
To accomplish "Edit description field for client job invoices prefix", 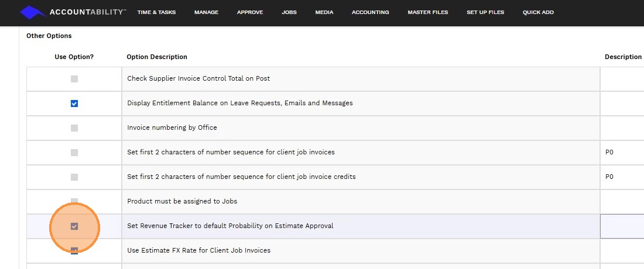I will coord(623,153).
